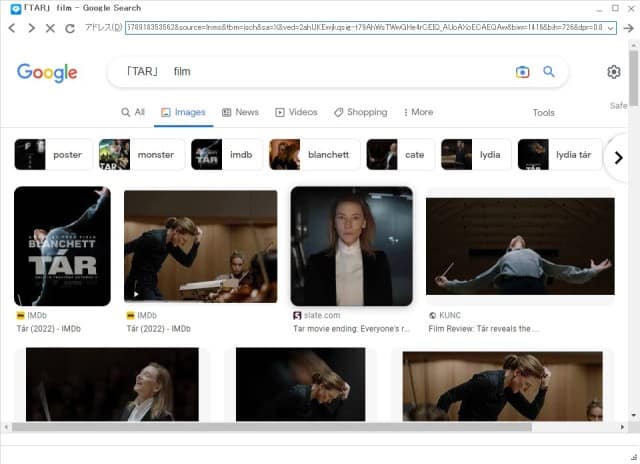Search by image using the camera icon

(522, 72)
